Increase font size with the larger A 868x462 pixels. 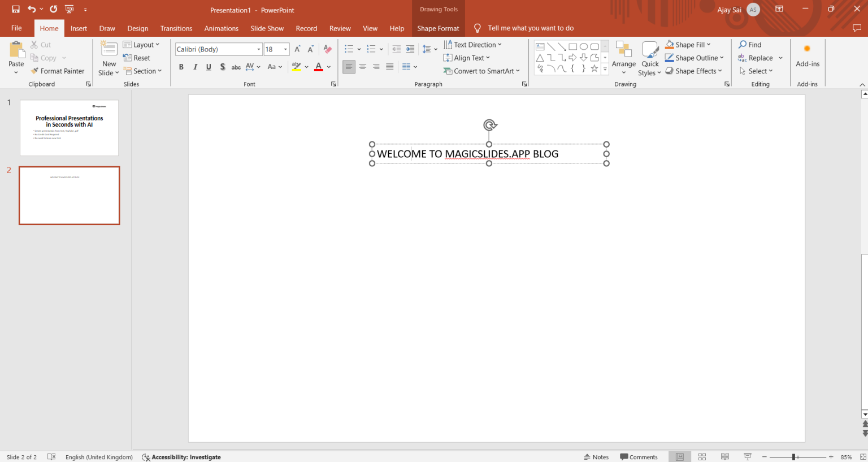pyautogui.click(x=297, y=49)
